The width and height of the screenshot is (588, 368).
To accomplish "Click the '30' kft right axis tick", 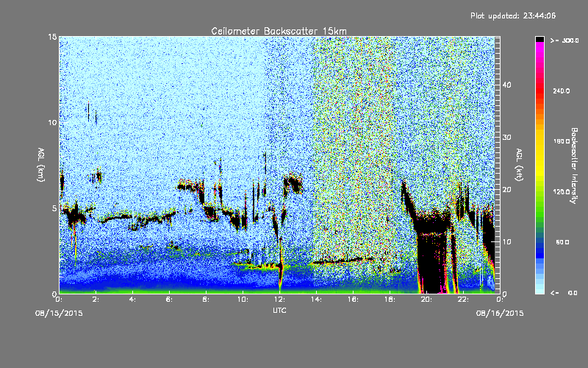I will pyautogui.click(x=506, y=138).
